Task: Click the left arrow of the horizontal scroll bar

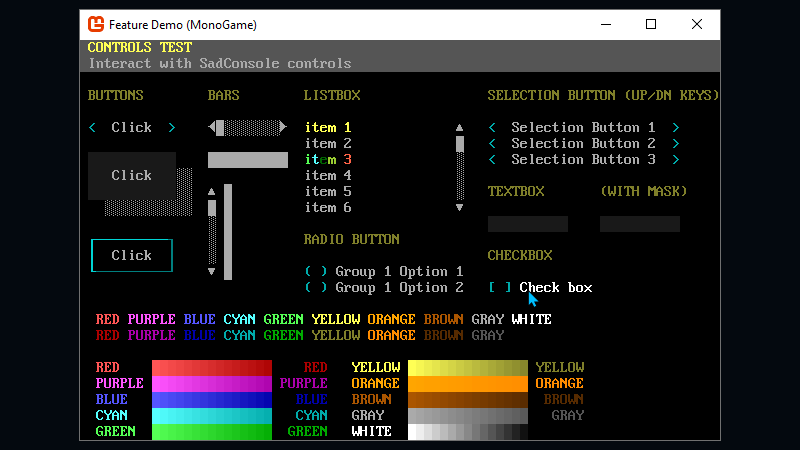Action: (212, 127)
